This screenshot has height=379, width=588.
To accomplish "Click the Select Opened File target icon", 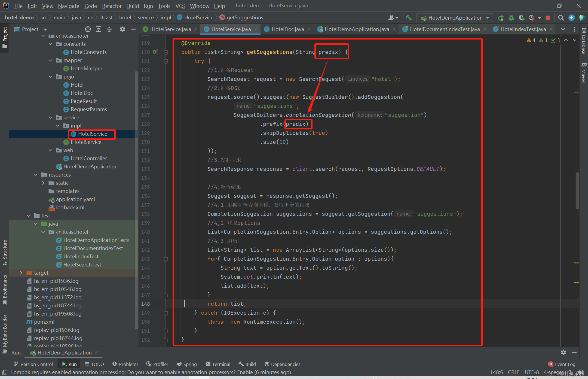I will click(x=88, y=29).
